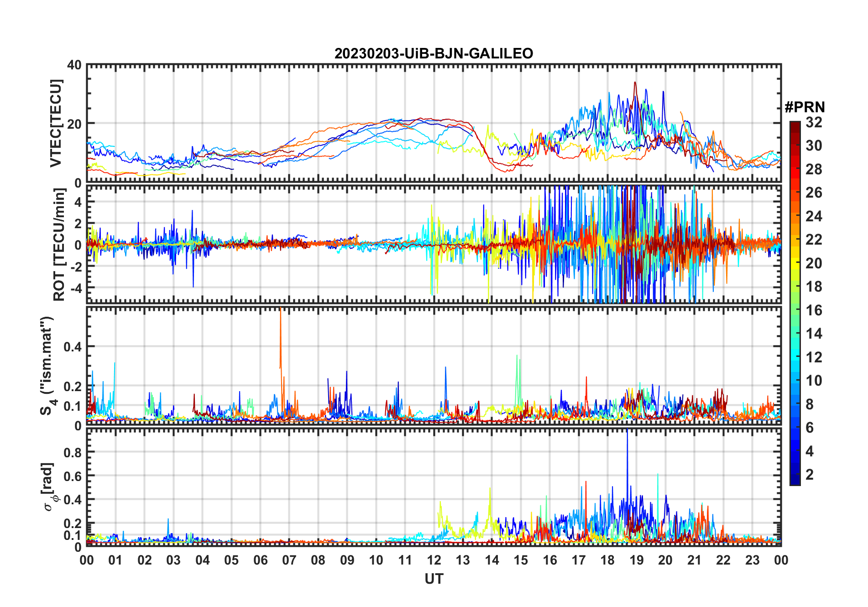Click the "20" colorbar tick label
868x607 pixels.
tap(814, 263)
